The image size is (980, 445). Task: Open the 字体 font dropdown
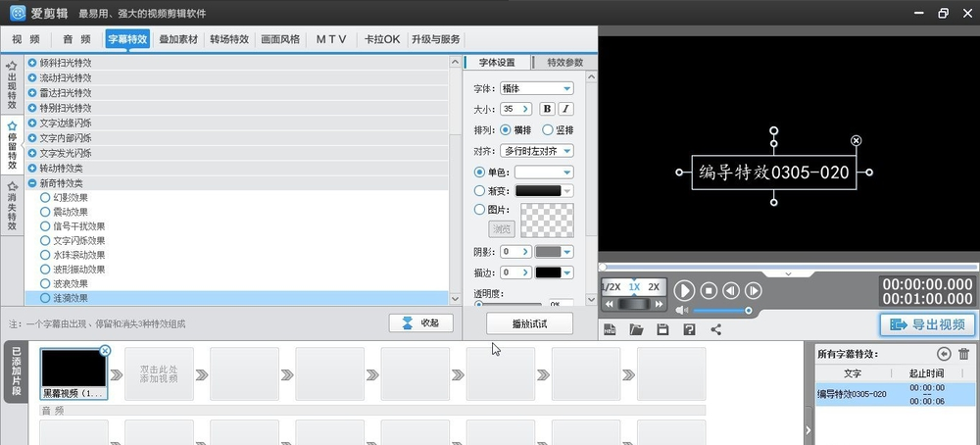coord(536,88)
